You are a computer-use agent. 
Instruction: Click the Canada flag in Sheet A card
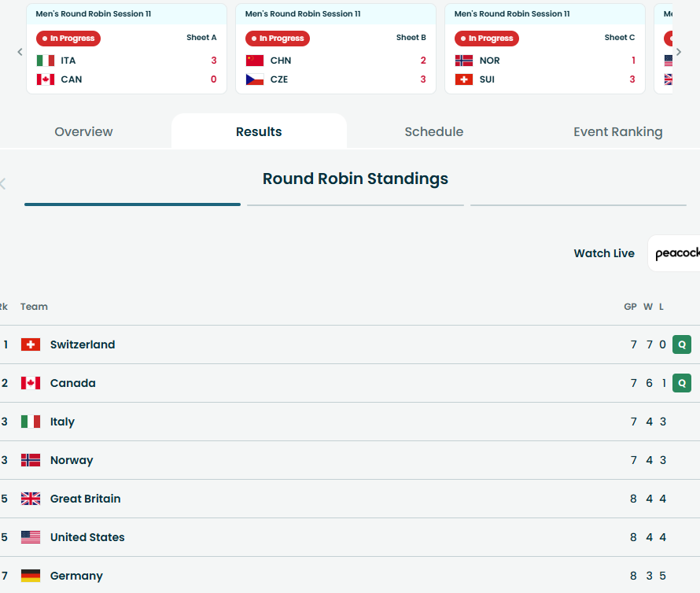(46, 79)
